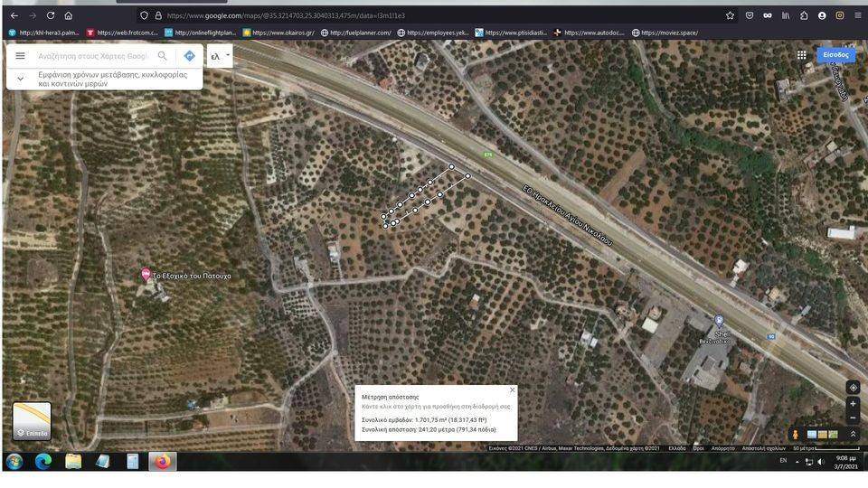Select the Street View pegman

click(796, 435)
